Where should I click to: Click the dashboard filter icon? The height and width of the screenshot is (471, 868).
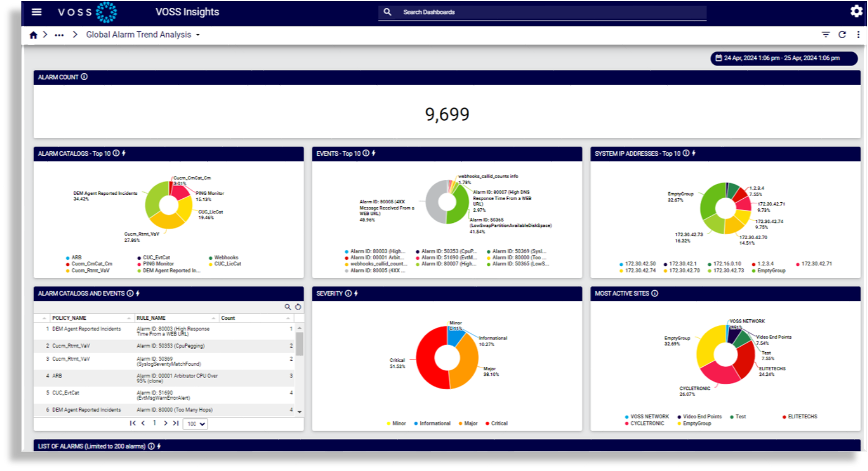click(x=825, y=35)
